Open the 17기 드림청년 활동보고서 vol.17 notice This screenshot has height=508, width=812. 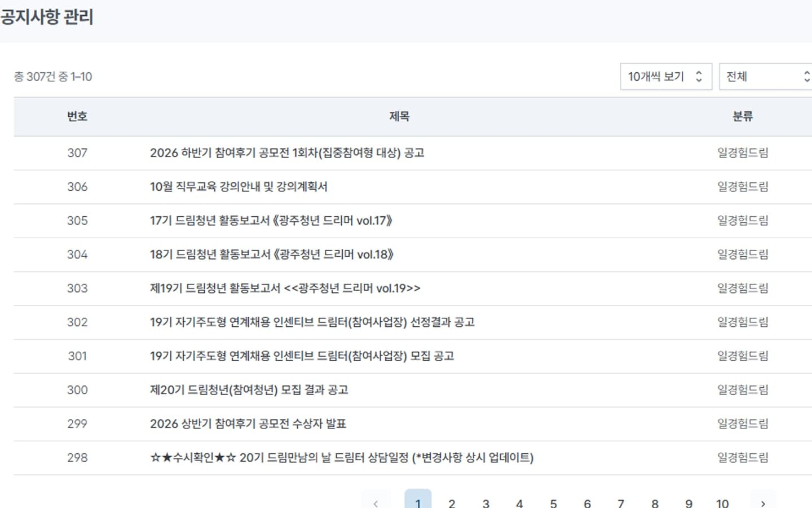click(x=271, y=221)
